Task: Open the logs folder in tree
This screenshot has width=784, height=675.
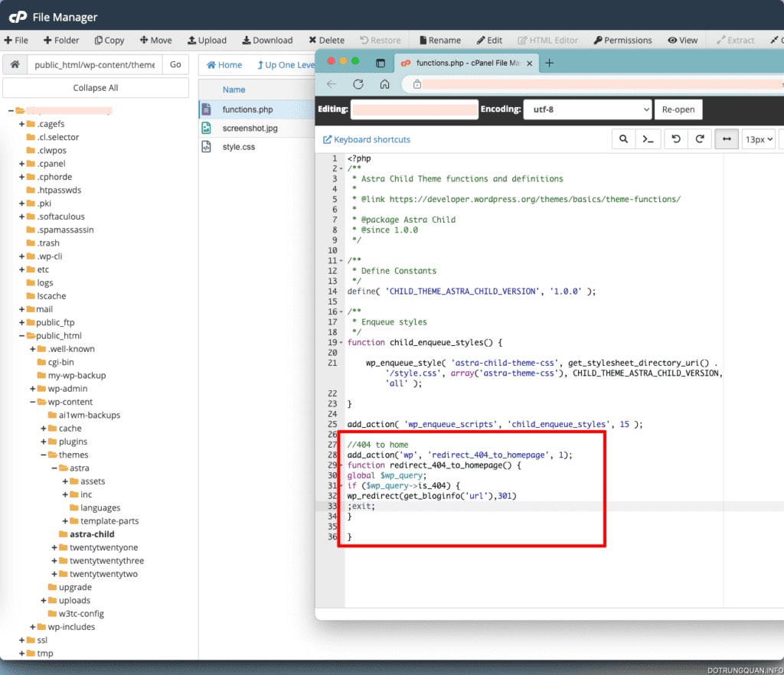Action: click(x=44, y=283)
